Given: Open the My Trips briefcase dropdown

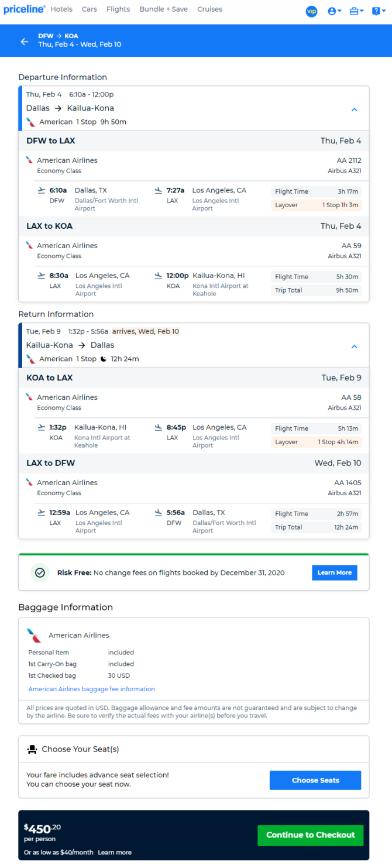Looking at the screenshot, I should 356,11.
